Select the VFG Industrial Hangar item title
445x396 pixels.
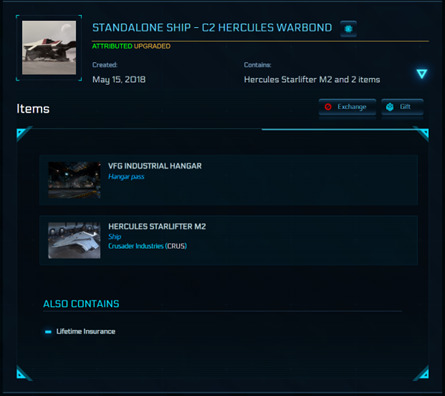point(155,166)
